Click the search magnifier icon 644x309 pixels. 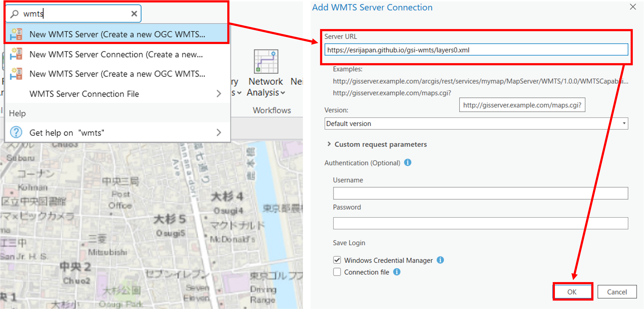click(x=15, y=14)
